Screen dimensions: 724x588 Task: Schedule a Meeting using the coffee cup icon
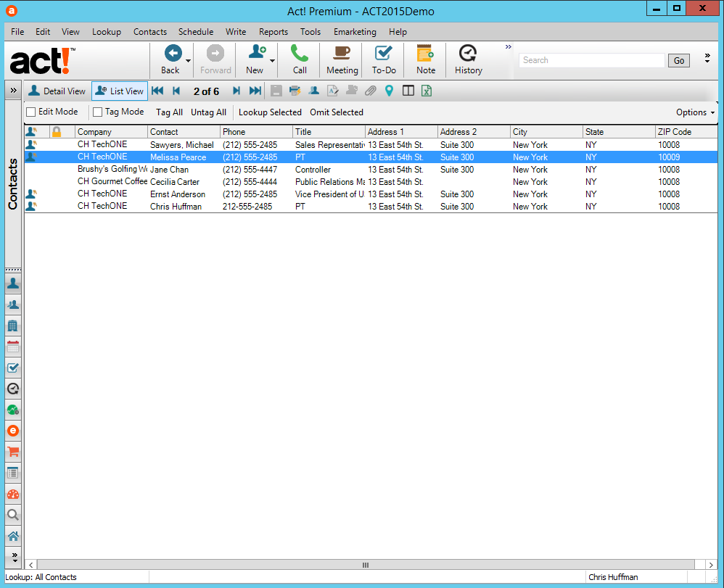click(342, 53)
